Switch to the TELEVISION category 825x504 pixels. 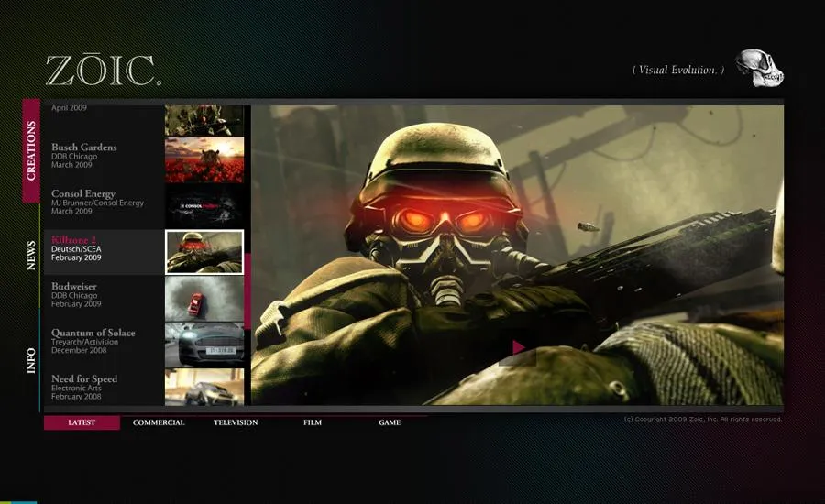236,422
